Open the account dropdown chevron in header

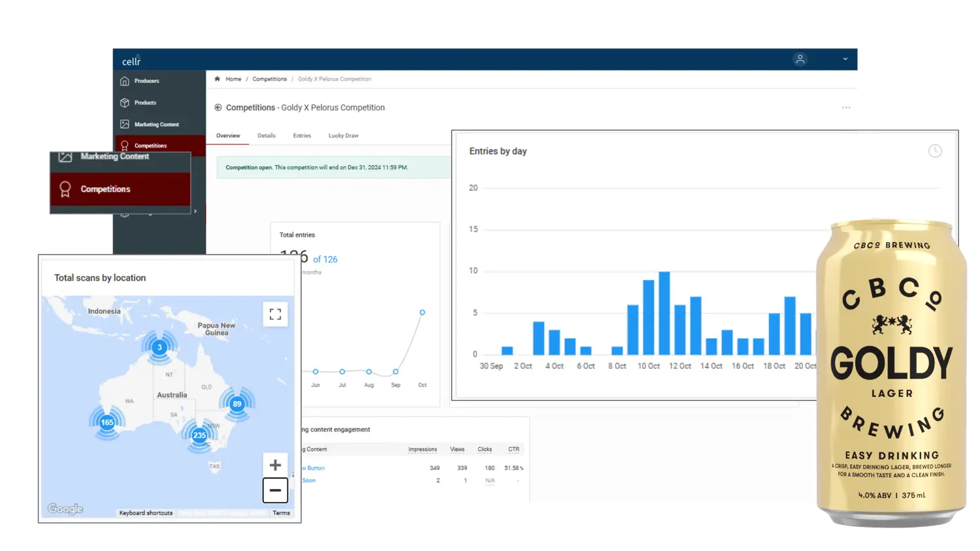845,59
